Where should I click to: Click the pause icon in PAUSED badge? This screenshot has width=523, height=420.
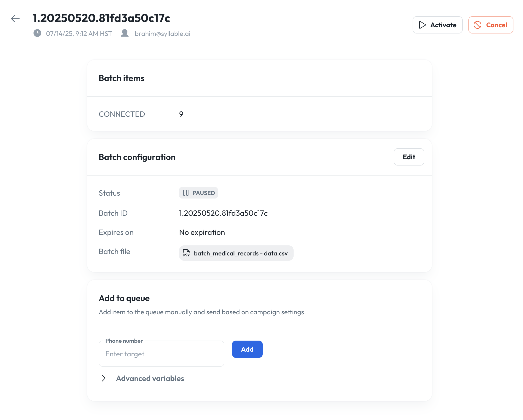(186, 193)
